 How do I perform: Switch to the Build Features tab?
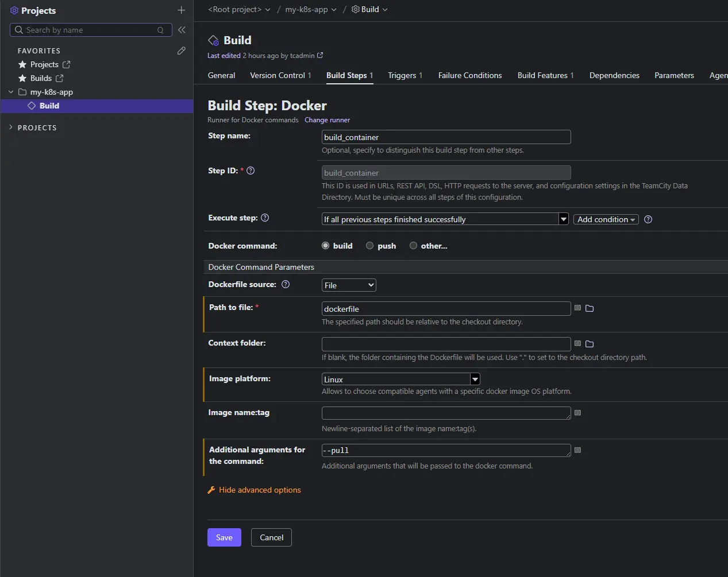click(x=545, y=75)
